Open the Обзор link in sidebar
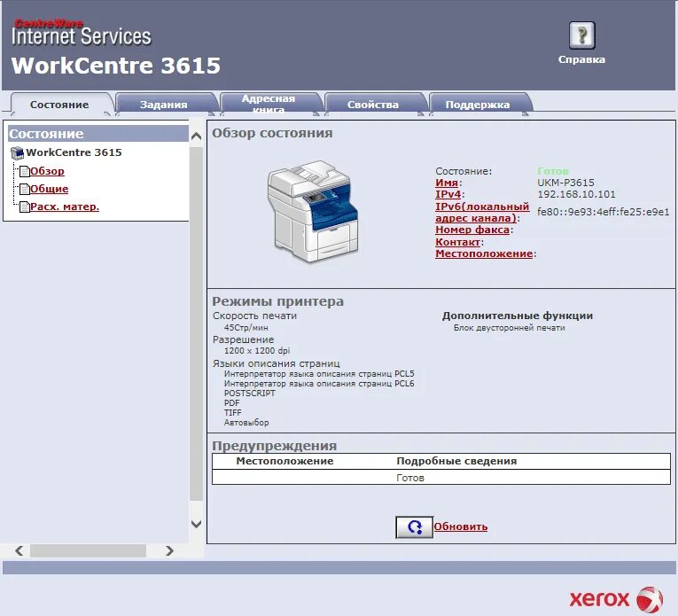 (47, 171)
